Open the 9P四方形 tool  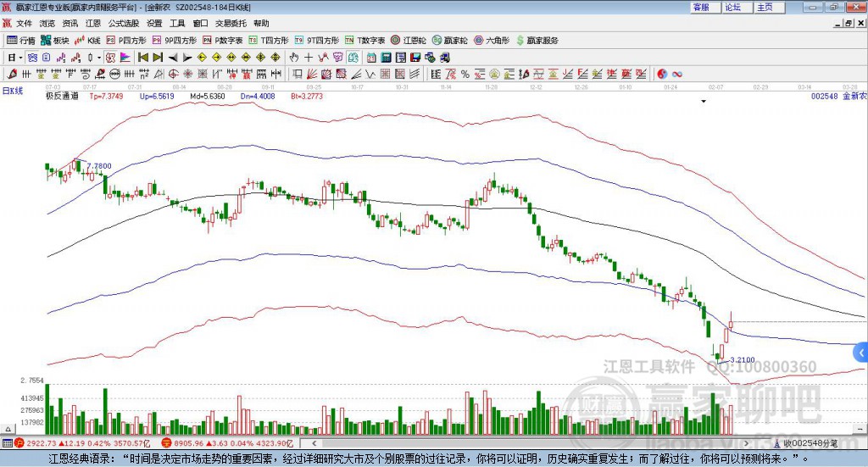click(175, 41)
